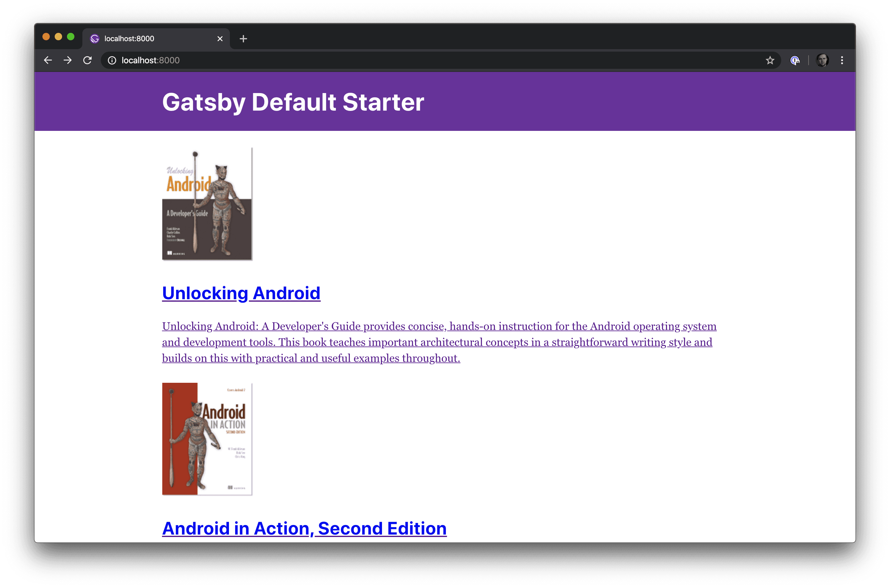Reload the current page
This screenshot has height=588, width=890.
[87, 61]
